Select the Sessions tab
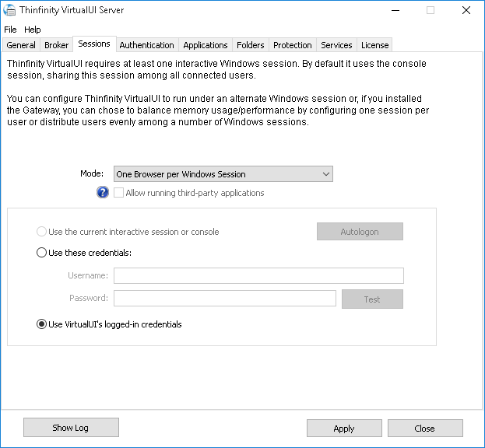 [x=94, y=44]
